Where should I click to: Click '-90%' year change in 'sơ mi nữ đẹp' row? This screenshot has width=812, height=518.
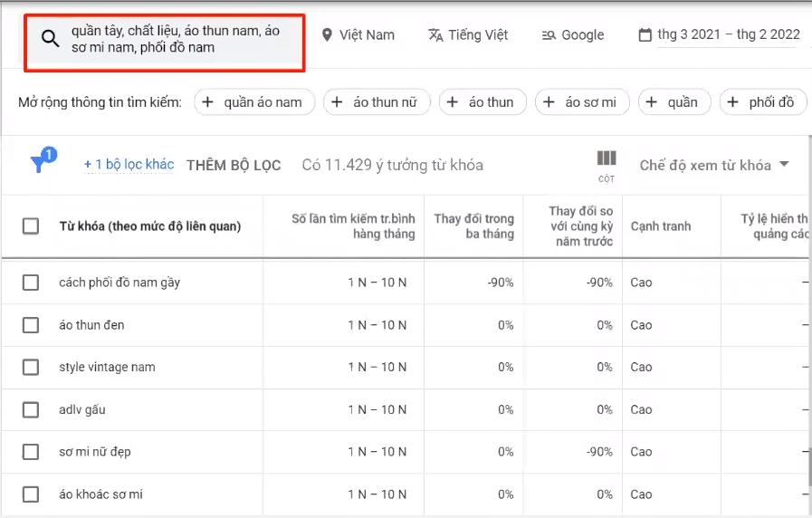point(599,452)
